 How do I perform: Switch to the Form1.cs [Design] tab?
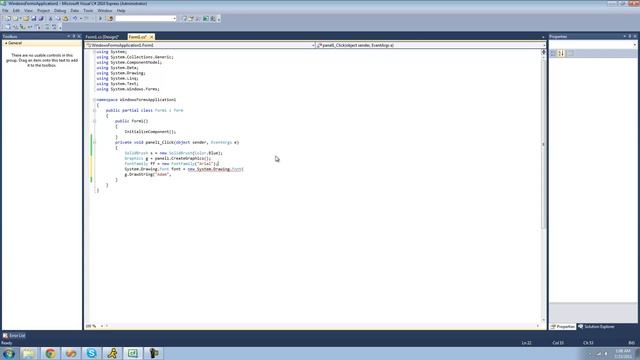pos(102,37)
